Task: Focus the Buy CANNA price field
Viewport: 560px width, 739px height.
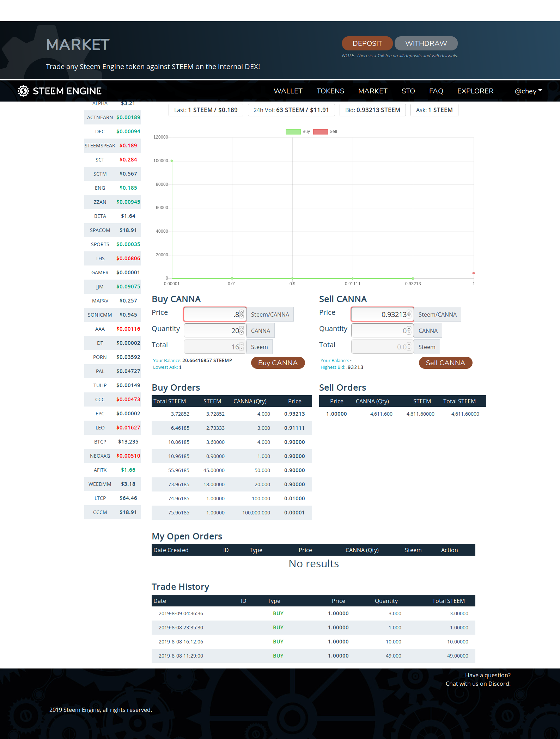Action: click(215, 314)
